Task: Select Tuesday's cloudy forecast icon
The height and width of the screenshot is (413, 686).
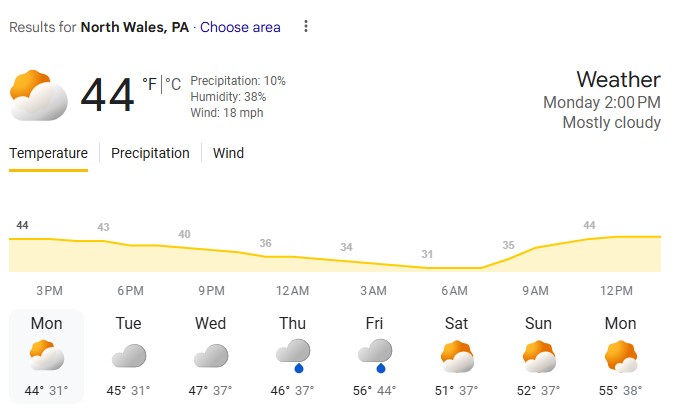Action: pyautogui.click(x=129, y=356)
